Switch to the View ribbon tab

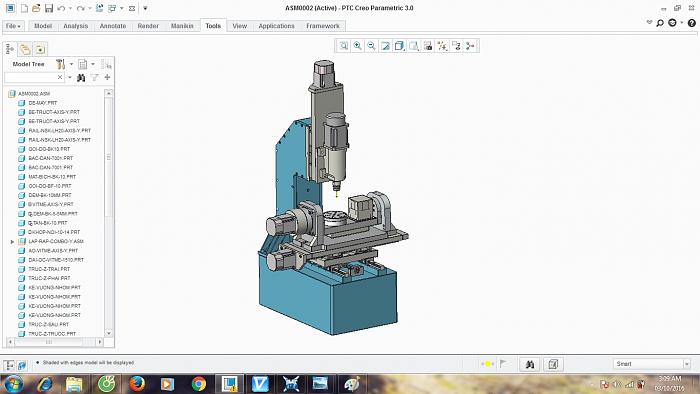point(240,26)
